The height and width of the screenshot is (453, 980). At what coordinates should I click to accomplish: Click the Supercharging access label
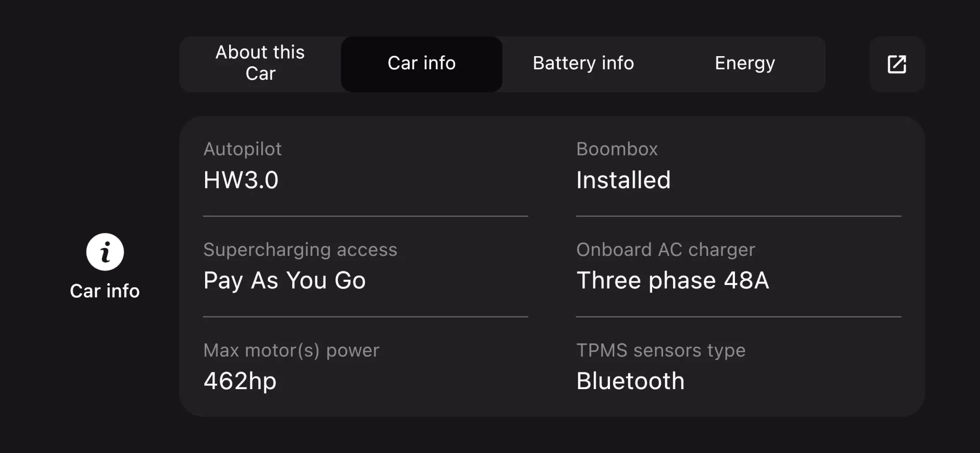click(300, 249)
